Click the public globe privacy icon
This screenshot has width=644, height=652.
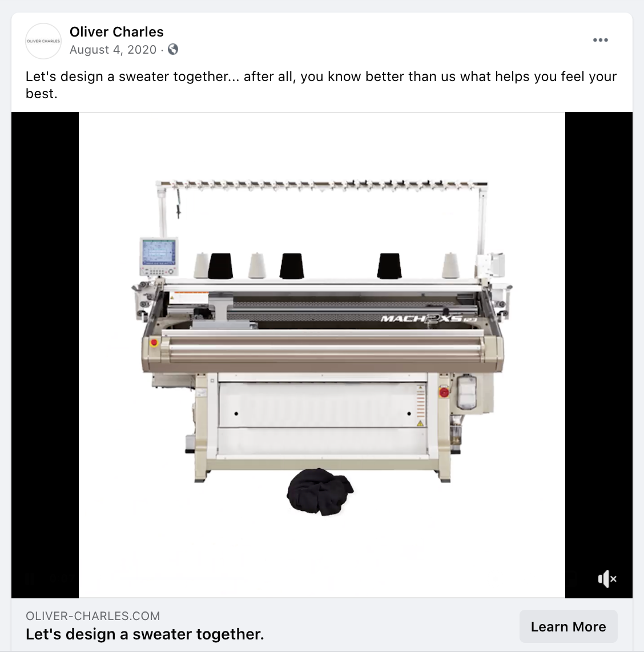pyautogui.click(x=173, y=49)
